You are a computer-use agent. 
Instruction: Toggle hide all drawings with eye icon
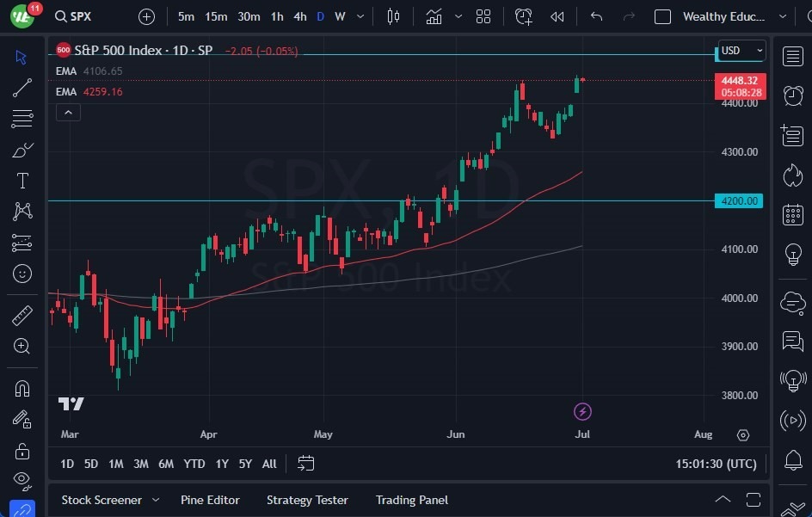tap(22, 482)
